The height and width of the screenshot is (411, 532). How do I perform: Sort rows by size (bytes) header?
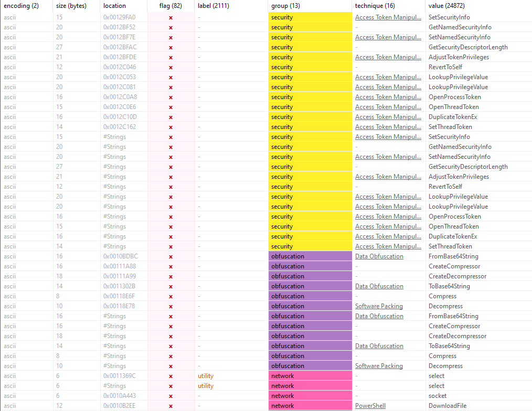(x=70, y=6)
